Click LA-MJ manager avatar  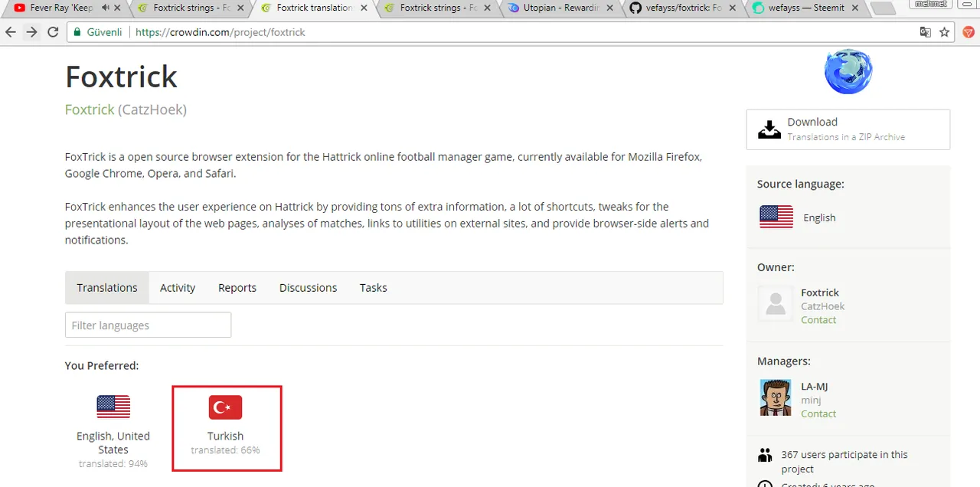coord(776,397)
